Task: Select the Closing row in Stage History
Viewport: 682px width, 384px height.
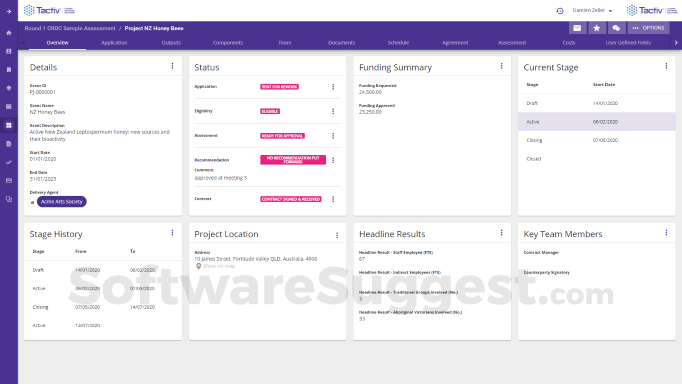Action: pos(103,307)
